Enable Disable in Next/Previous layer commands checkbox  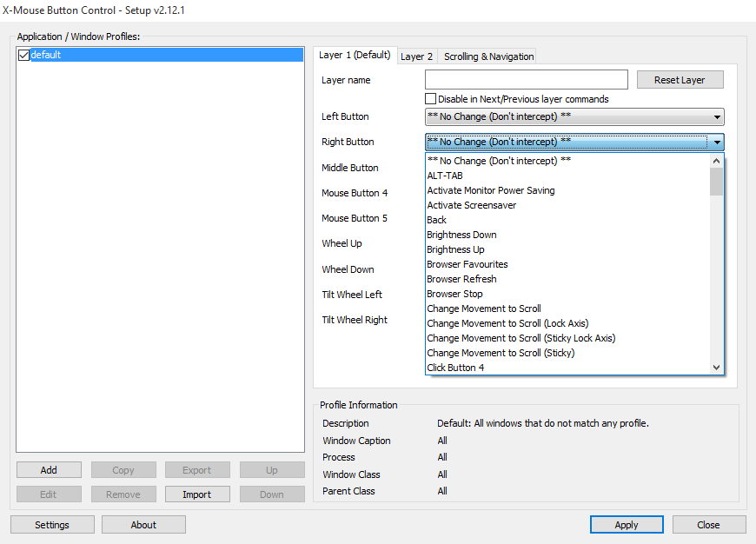point(430,99)
